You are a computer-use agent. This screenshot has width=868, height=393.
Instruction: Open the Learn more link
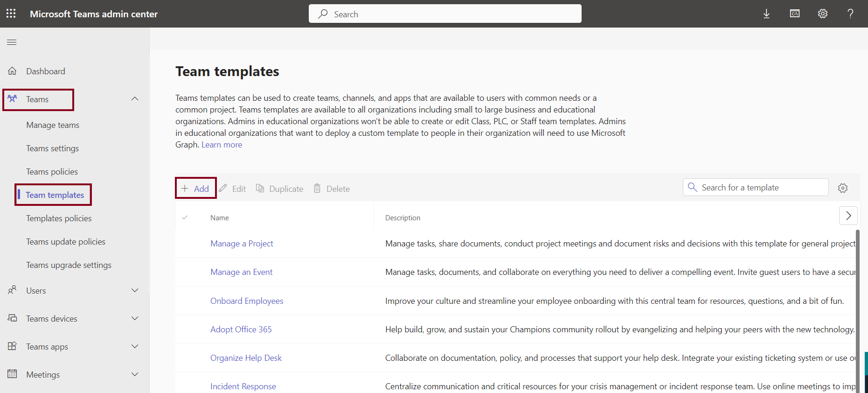(x=222, y=145)
